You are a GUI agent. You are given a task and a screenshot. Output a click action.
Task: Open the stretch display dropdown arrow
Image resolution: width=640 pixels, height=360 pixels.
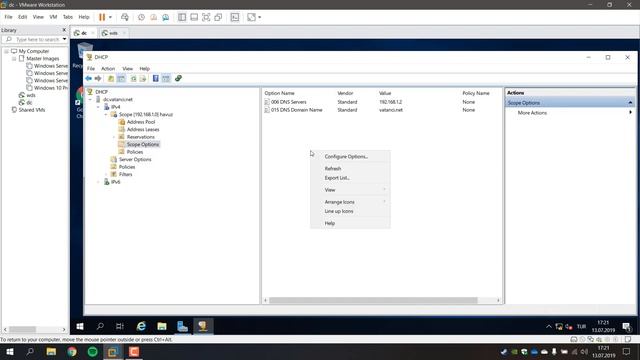click(x=260, y=18)
